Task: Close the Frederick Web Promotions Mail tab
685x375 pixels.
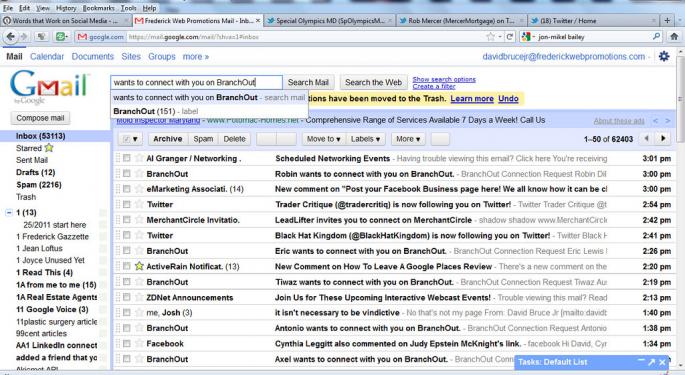Action: click(258, 20)
